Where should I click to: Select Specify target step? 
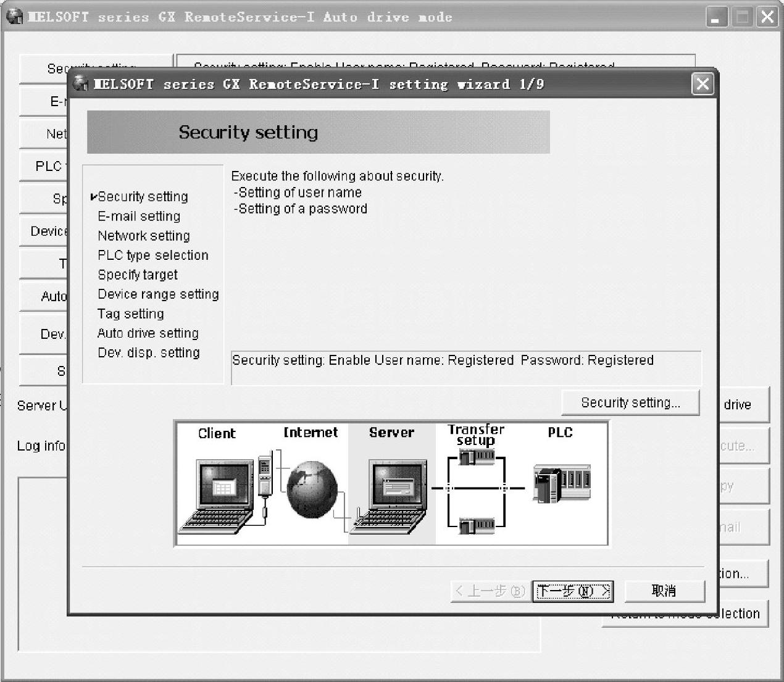tap(138, 275)
